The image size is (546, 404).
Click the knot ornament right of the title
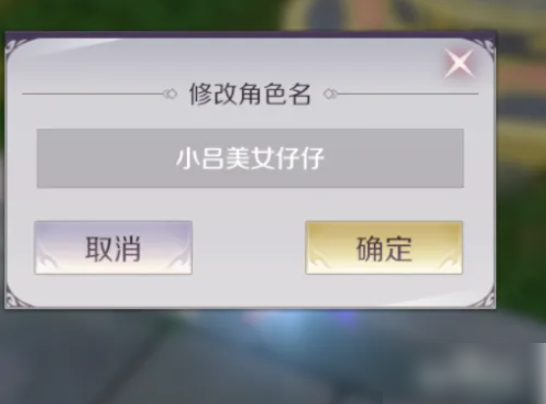click(330, 94)
